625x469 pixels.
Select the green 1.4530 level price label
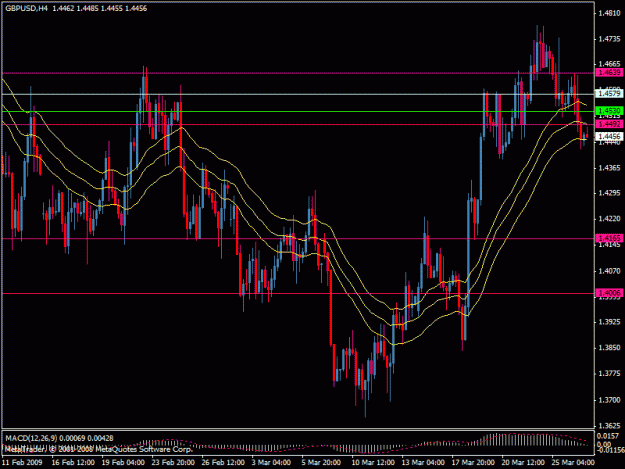(x=609, y=110)
